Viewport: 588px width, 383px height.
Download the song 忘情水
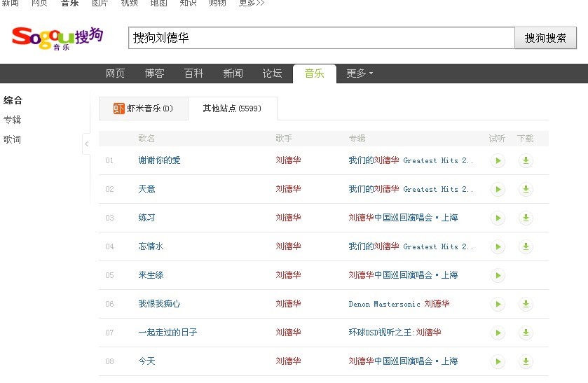[x=526, y=246]
